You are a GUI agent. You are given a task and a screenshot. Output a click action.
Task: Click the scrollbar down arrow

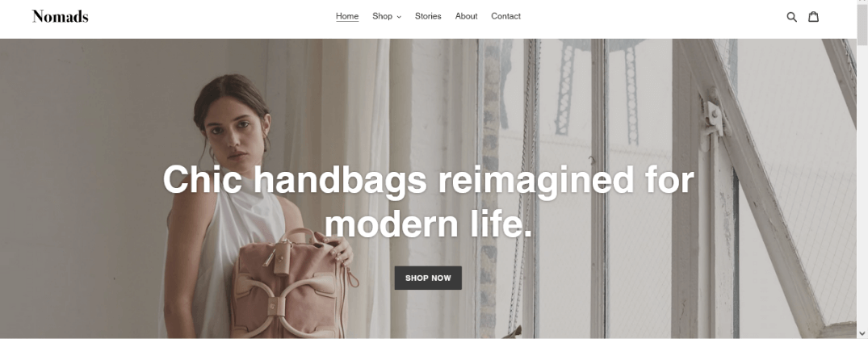click(862, 334)
